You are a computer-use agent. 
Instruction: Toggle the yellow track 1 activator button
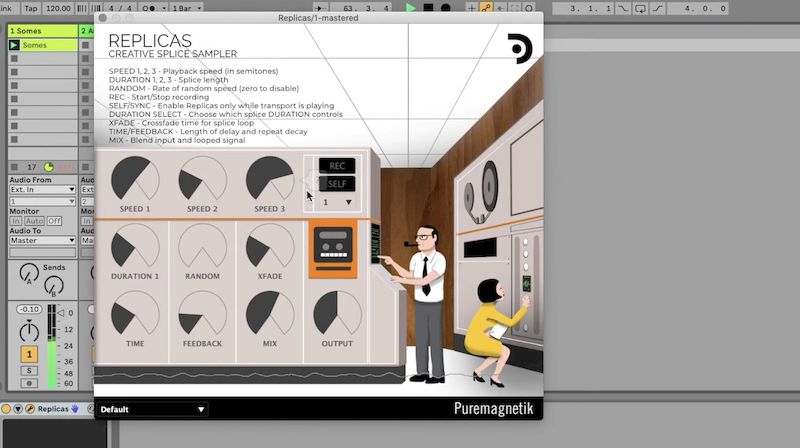(29, 354)
